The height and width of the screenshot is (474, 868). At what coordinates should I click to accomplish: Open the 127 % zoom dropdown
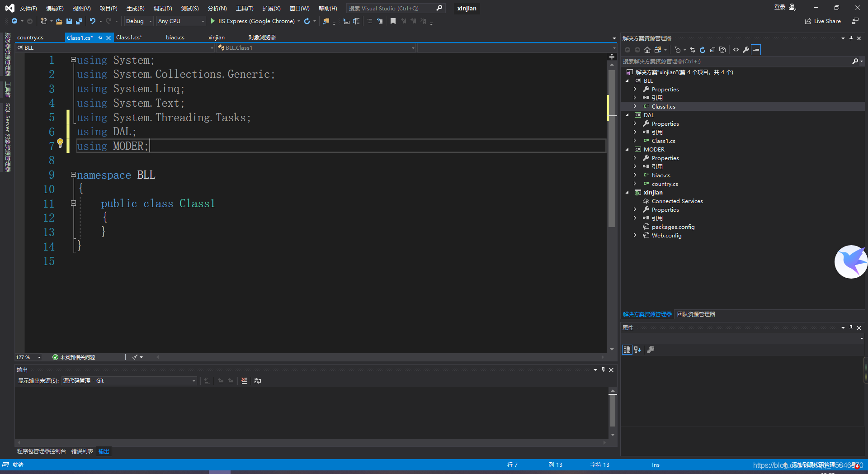(x=28, y=357)
